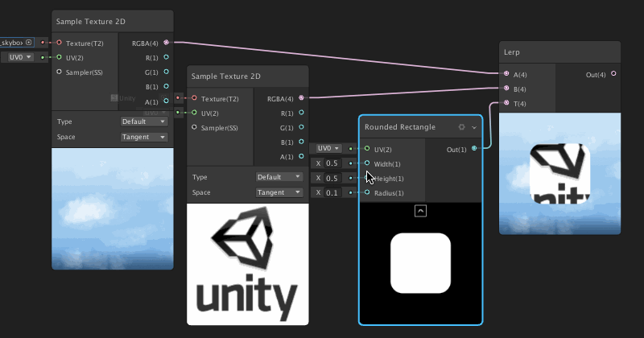Click the white rounded rectangle preview
Viewport: 644px width, 338px height.
(420, 263)
